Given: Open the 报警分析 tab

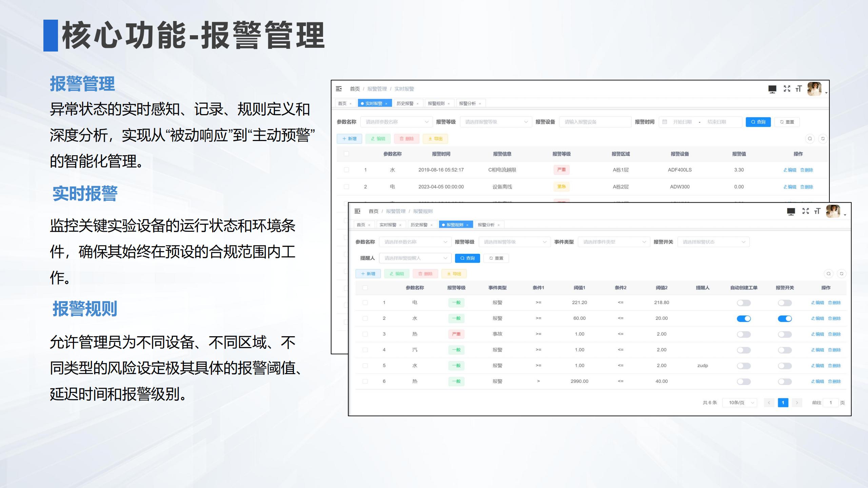Looking at the screenshot, I should 486,224.
